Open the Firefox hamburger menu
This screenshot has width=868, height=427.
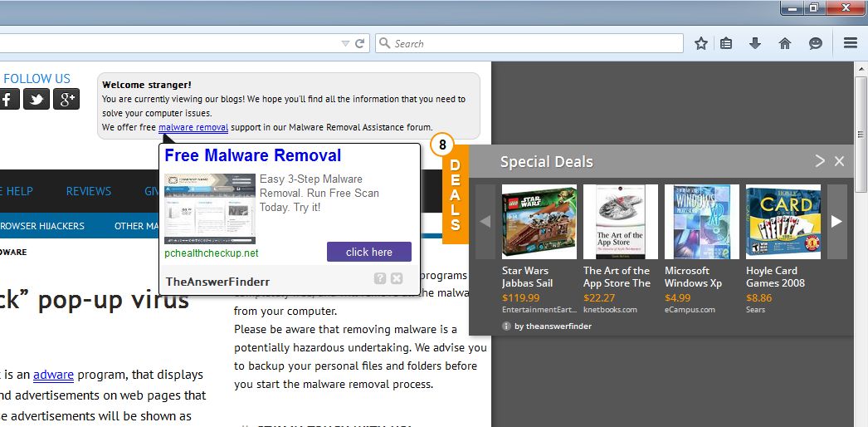coord(851,43)
